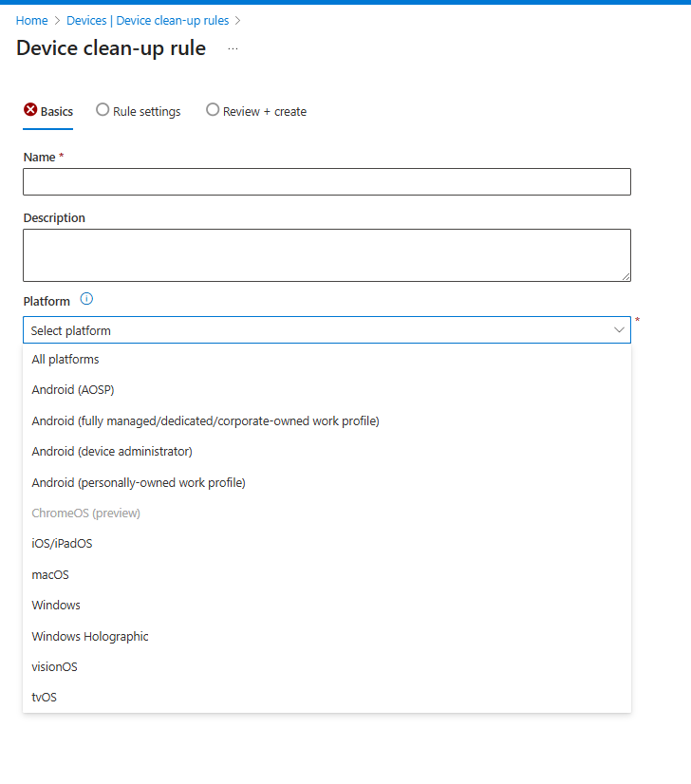Select All platforms option
691x784 pixels.
65,360
